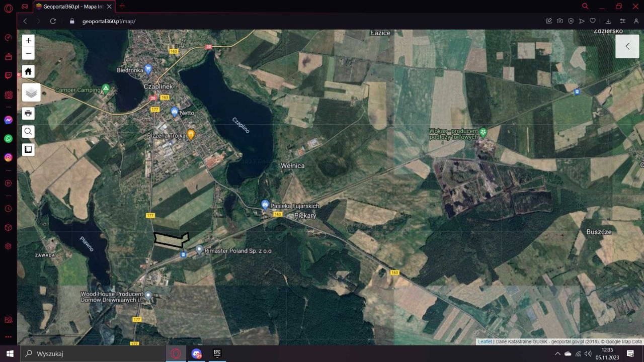Click the Rimaster Poland location pin
Screen dimensions: 644x362
(x=199, y=249)
